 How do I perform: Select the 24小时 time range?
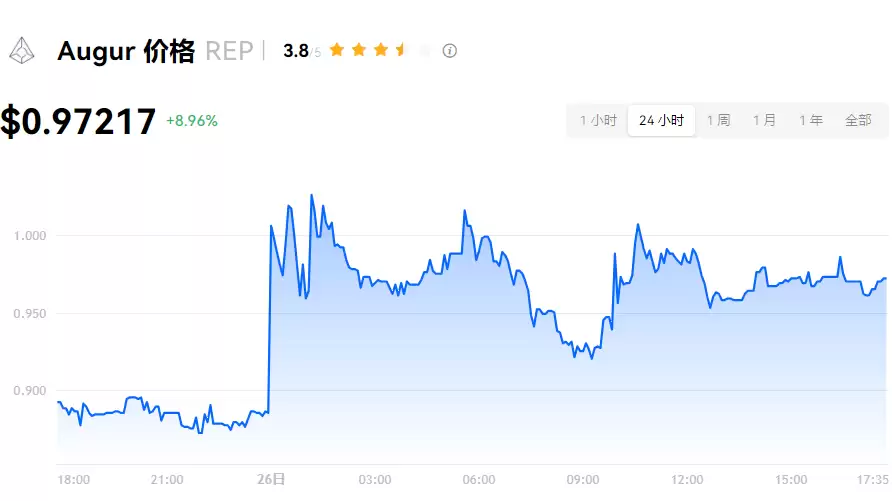click(x=661, y=120)
